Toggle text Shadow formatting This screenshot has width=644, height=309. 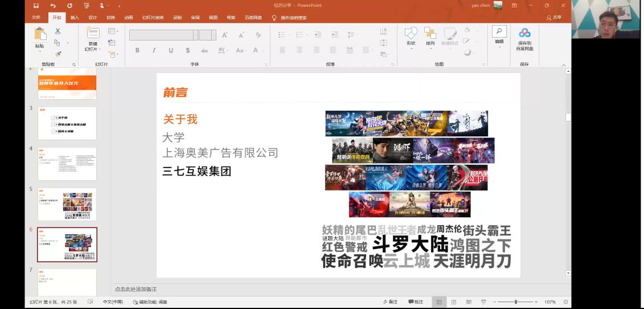click(188, 50)
